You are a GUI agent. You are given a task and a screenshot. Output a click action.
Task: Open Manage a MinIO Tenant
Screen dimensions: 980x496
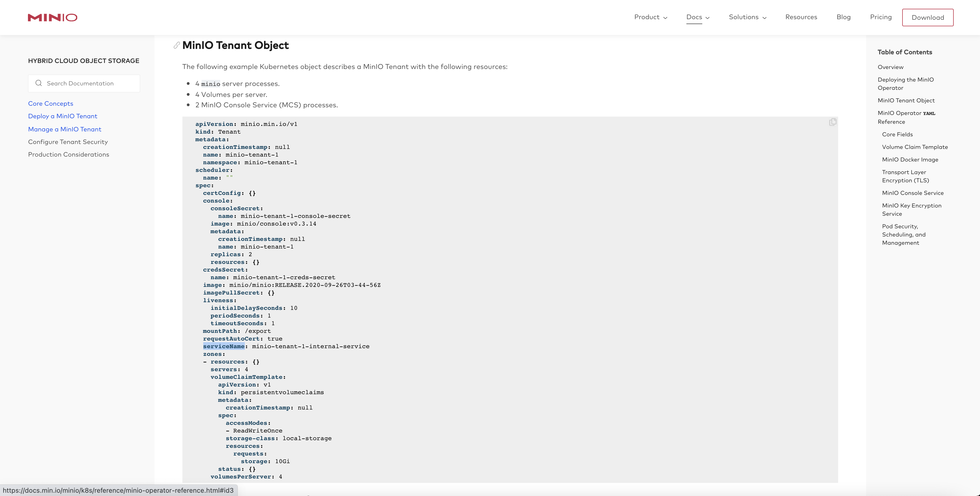65,129
